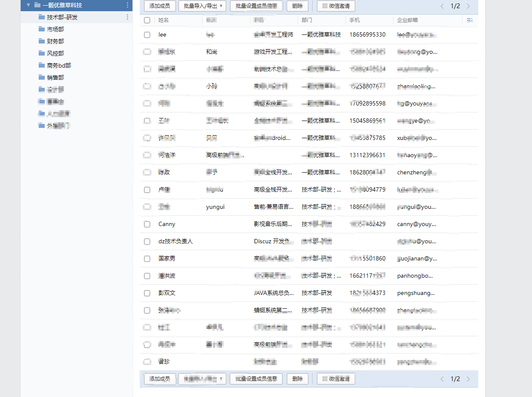Click the alias 和尚
This screenshot has width=532, height=397.
click(212, 52)
